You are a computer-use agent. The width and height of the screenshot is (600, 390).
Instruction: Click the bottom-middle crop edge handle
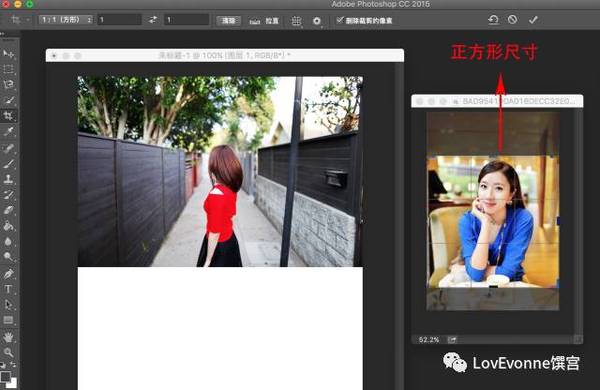[x=493, y=286]
